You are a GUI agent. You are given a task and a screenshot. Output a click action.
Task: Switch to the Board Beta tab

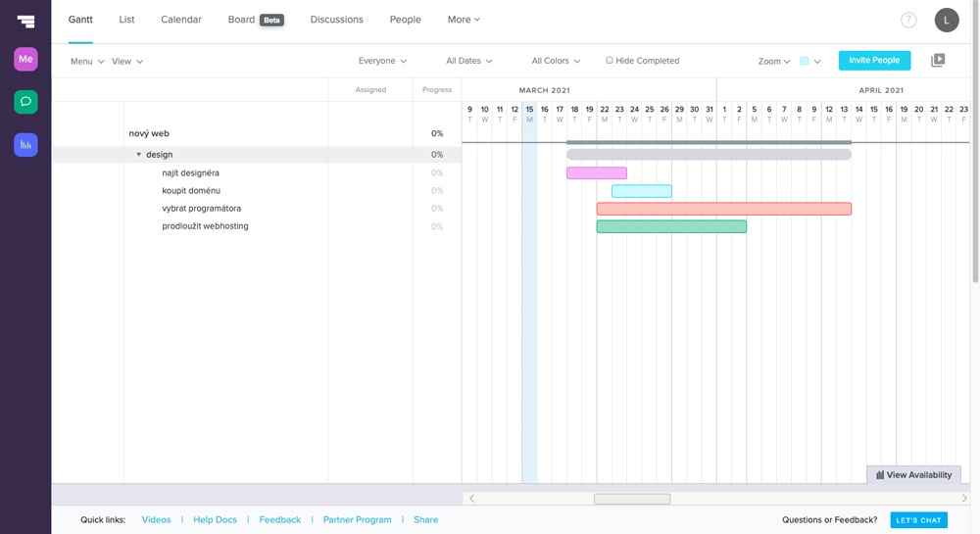point(256,20)
